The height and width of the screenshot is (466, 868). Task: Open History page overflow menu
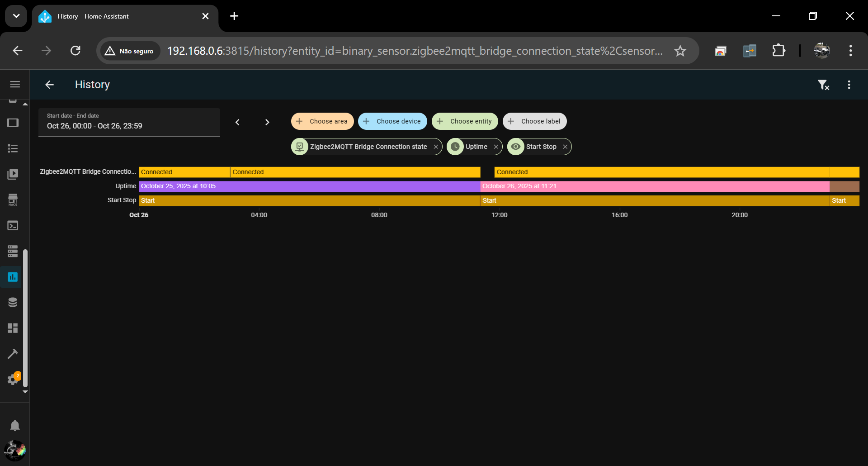coord(849,85)
